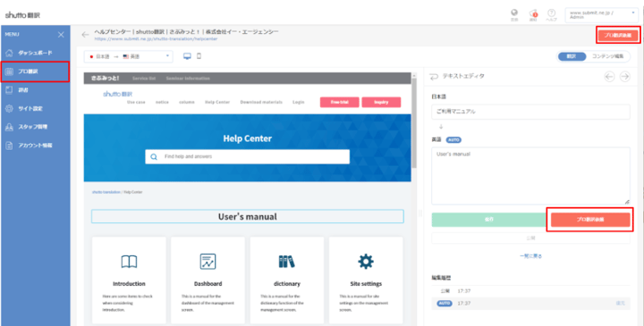The image size is (644, 326).
Task: Click Login in the preview navigation
Action: tap(299, 102)
